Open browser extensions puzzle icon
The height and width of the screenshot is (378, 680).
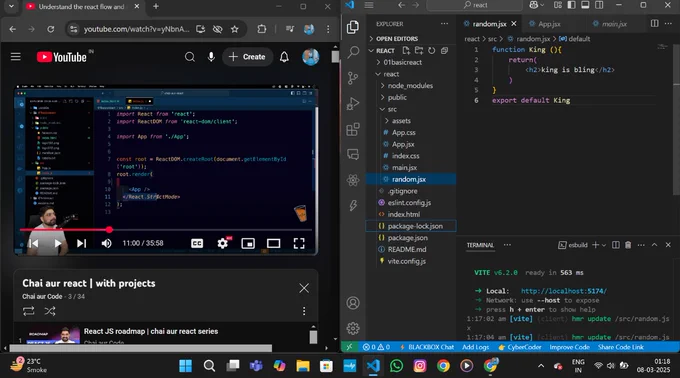262,29
